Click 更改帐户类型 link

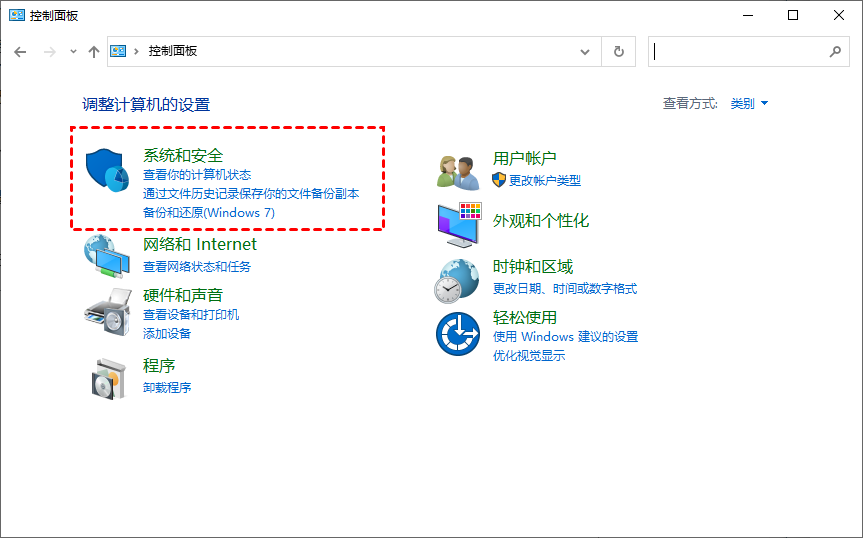pyautogui.click(x=545, y=180)
